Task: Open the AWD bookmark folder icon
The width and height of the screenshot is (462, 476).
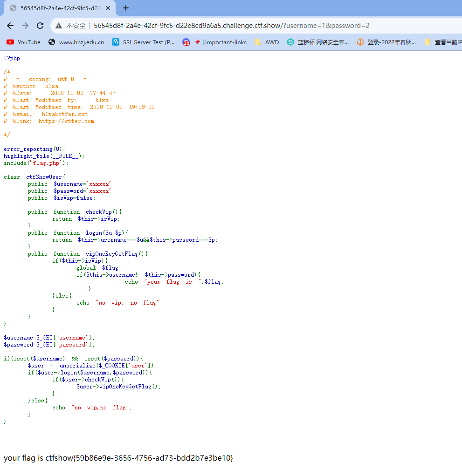Action: coord(258,42)
